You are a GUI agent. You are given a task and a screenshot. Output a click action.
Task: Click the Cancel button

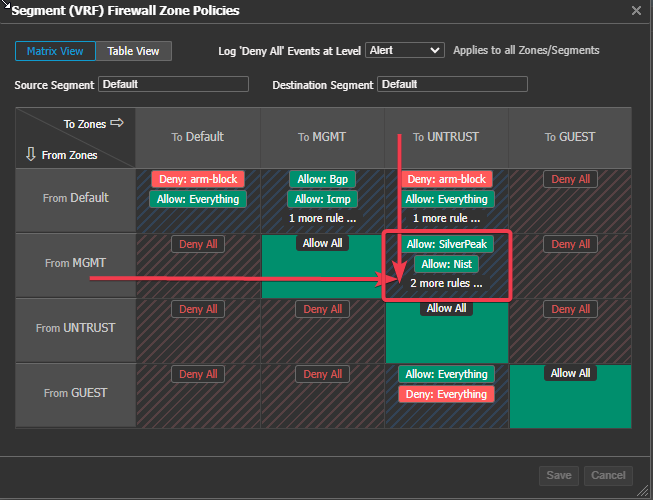608,475
